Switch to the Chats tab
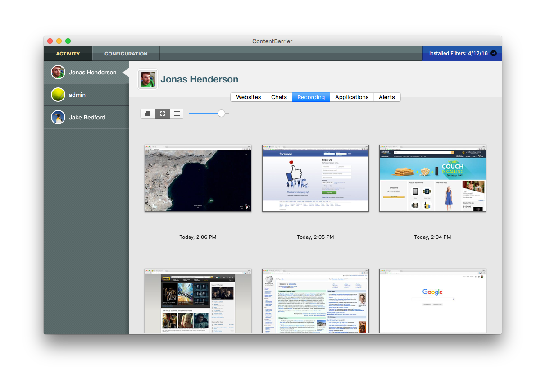545x392 pixels. (x=279, y=97)
